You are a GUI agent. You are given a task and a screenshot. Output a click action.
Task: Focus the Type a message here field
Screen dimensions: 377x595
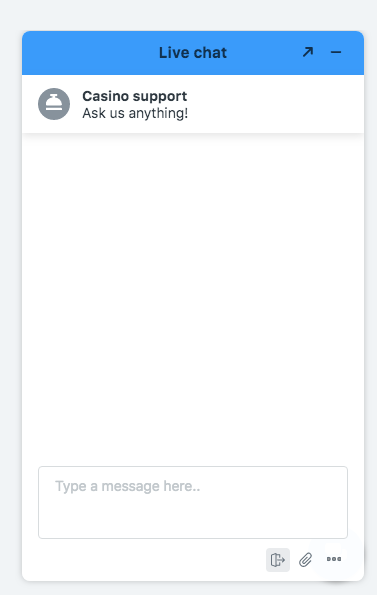click(x=193, y=502)
